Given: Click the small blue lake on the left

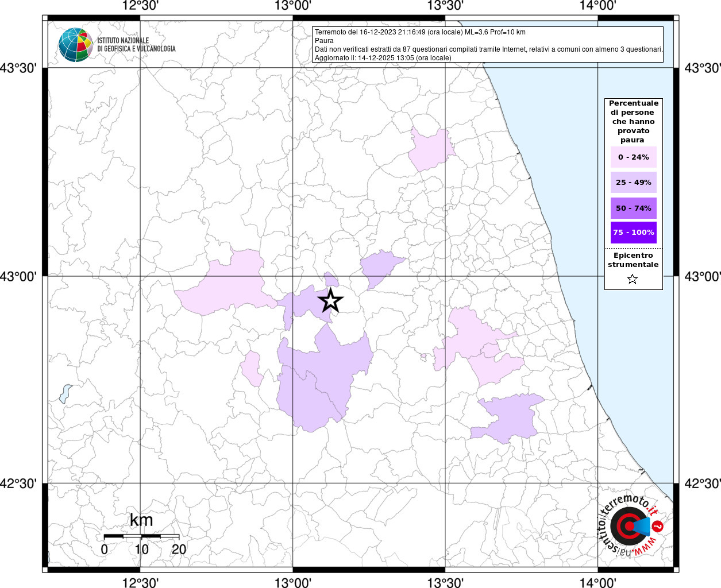Looking at the screenshot, I should point(65,394).
